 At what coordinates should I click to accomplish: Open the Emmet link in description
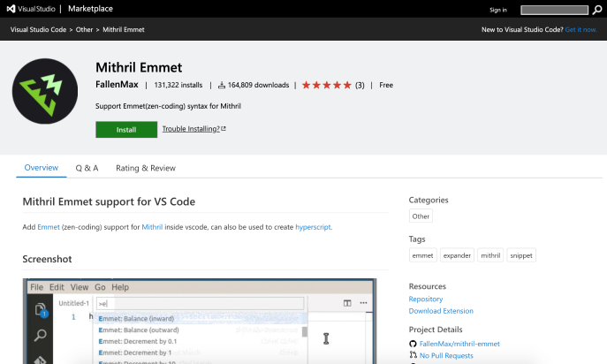point(49,227)
